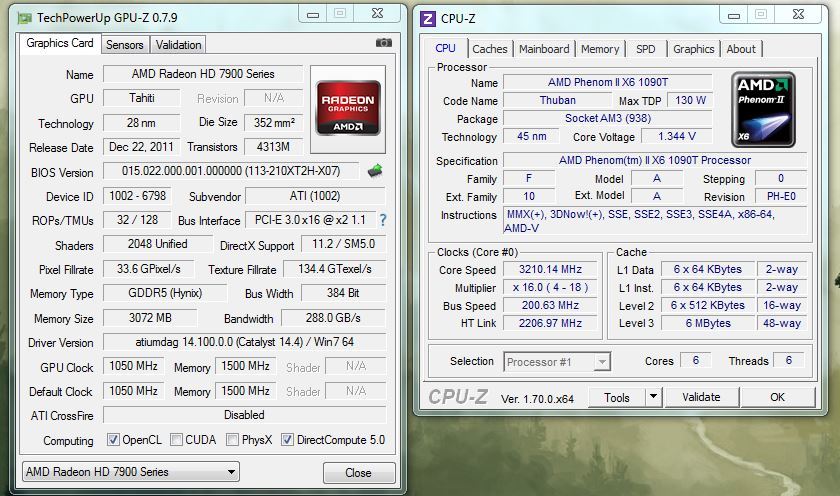Click the Validate button in CPU-Z
Viewport: 840px width, 496px height.
point(701,397)
